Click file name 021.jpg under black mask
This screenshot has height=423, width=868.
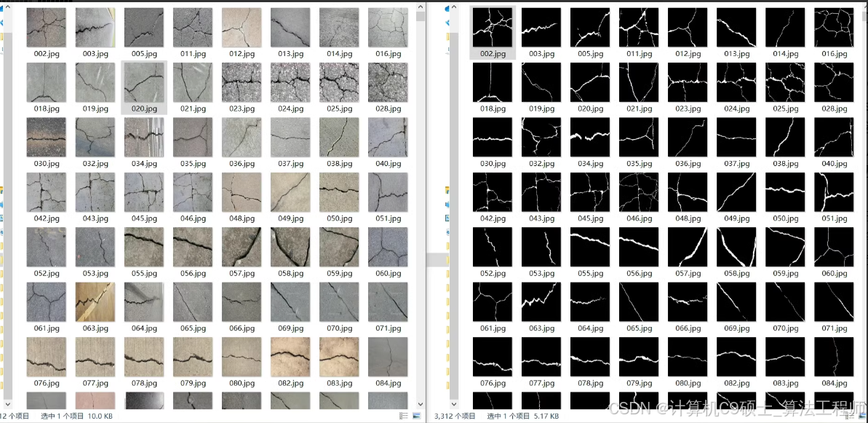point(639,108)
